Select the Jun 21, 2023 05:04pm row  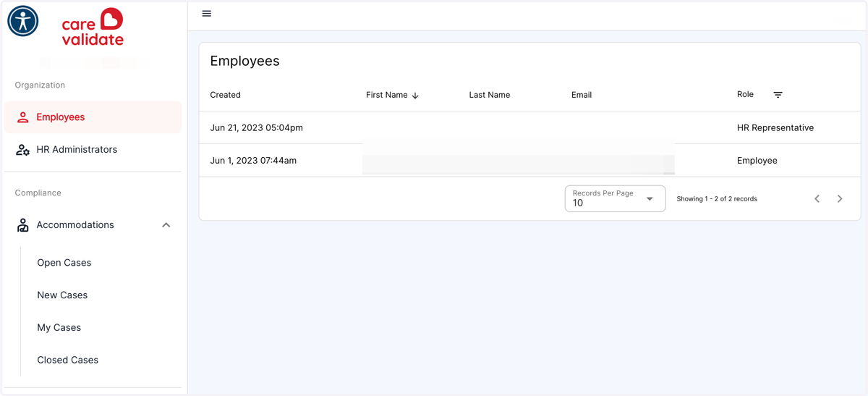coord(530,127)
